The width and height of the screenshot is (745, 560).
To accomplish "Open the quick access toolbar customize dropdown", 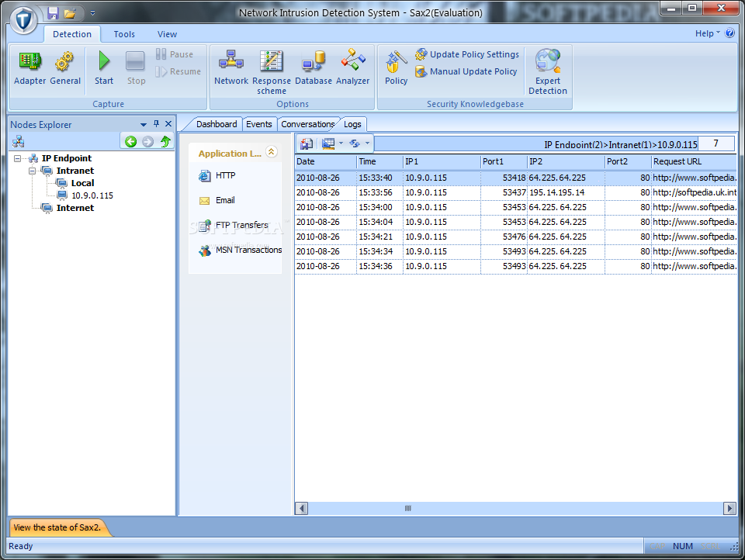I will 92,13.
